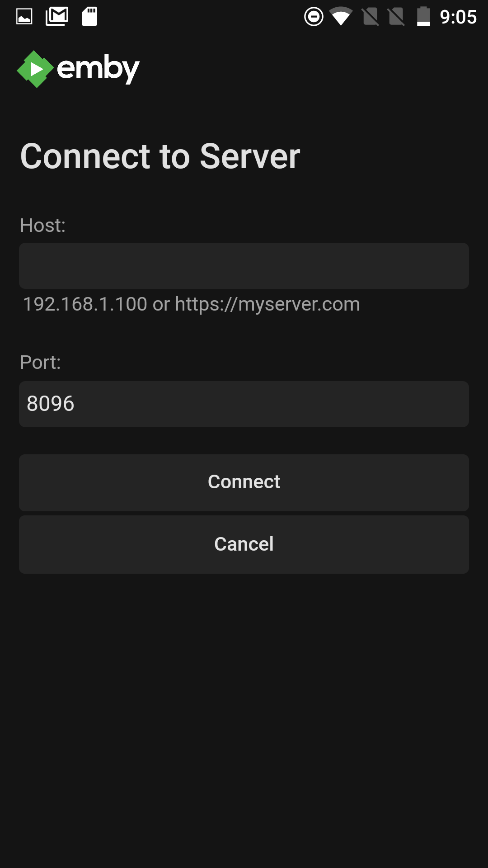Tap the emby wordmark text

98,69
